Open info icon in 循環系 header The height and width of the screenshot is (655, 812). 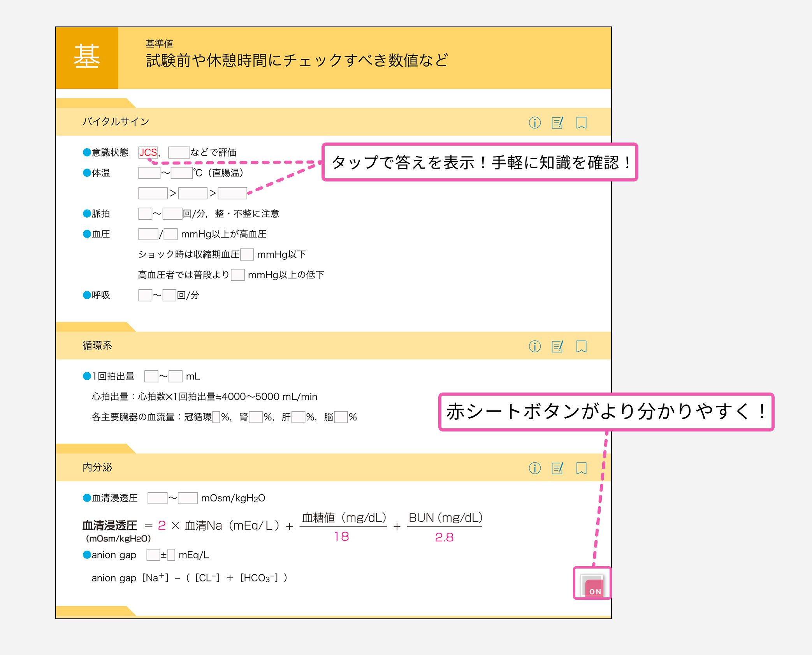point(534,346)
